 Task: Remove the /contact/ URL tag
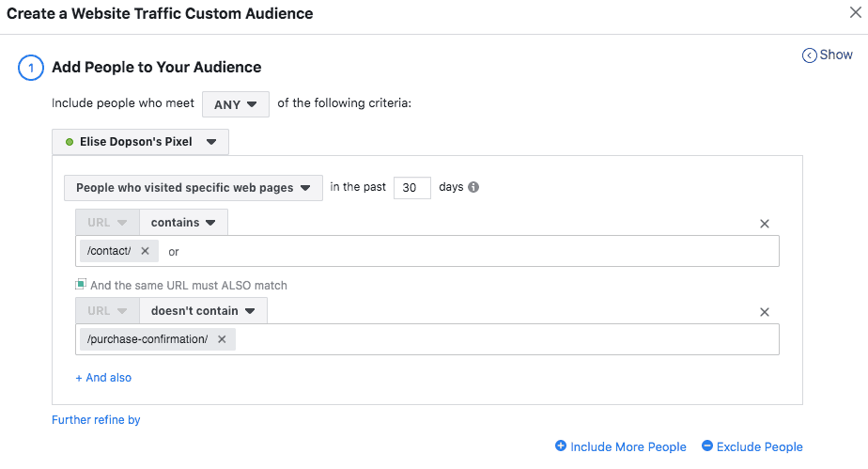point(145,251)
